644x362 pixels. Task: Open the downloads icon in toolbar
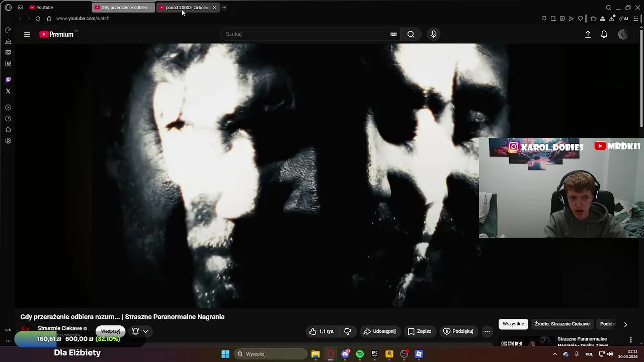tap(612, 19)
